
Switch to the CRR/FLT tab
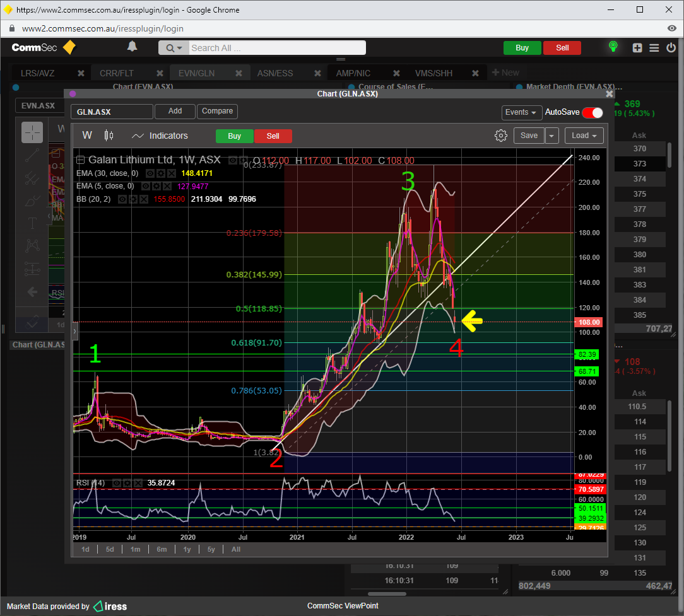117,73
